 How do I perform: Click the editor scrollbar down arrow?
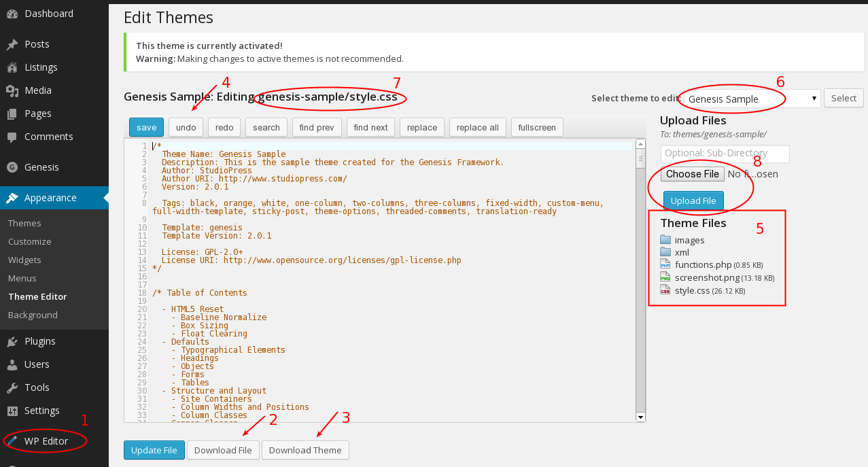coord(639,417)
